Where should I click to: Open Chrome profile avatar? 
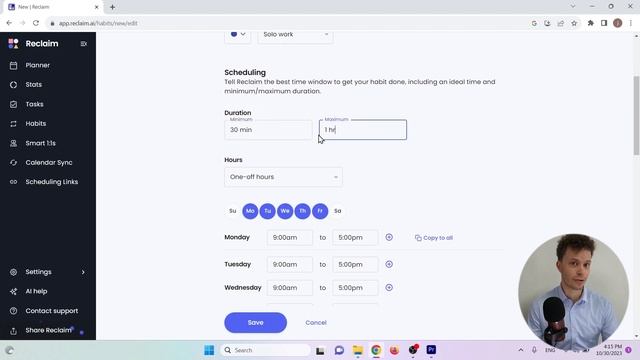coord(618,23)
